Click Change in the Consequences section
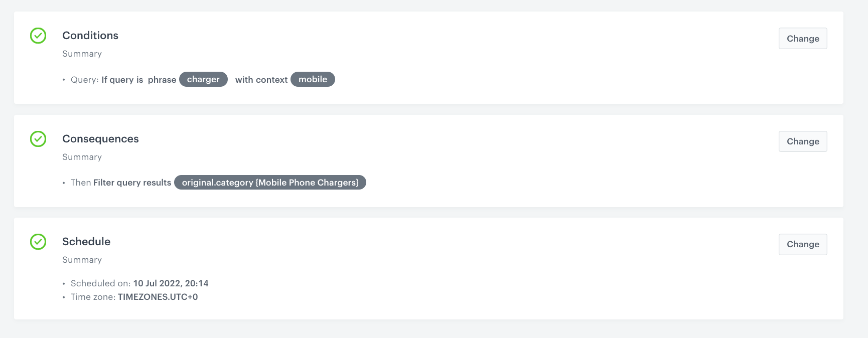This screenshot has height=338, width=868. point(802,141)
